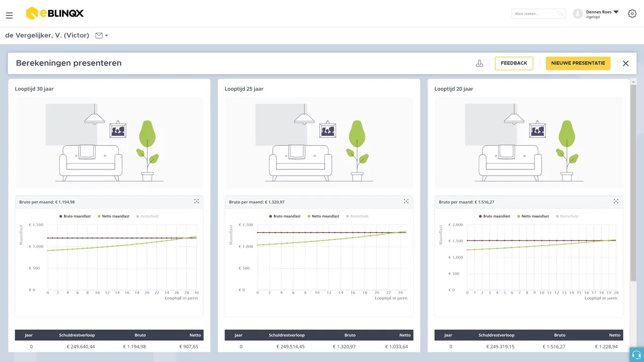Open the settings gear

tap(632, 13)
